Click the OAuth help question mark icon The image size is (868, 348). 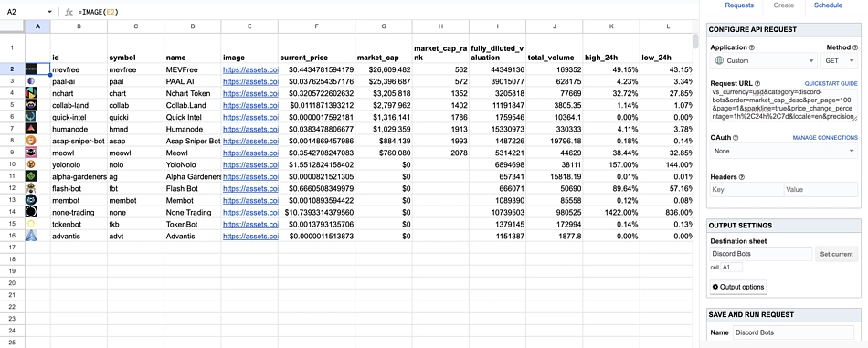pyautogui.click(x=736, y=138)
